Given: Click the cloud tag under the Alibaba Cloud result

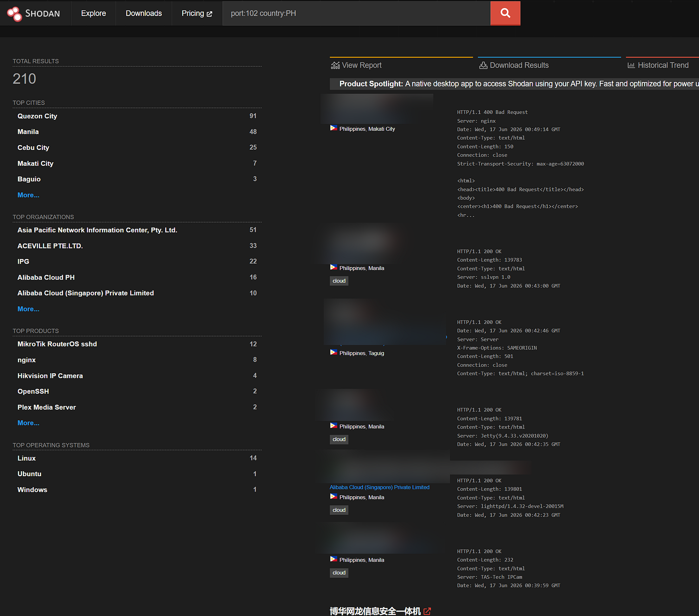Looking at the screenshot, I should pyautogui.click(x=339, y=510).
